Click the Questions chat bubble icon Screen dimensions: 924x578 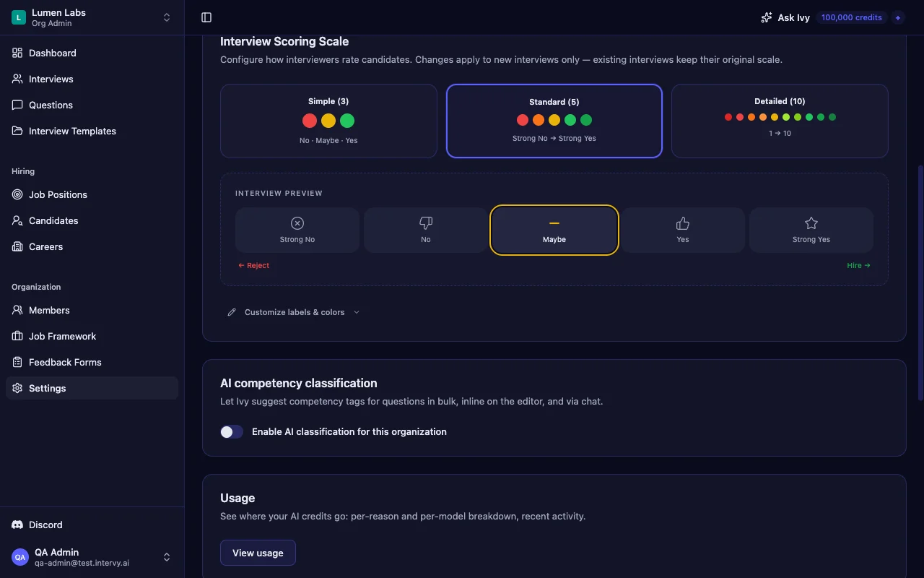click(x=17, y=105)
